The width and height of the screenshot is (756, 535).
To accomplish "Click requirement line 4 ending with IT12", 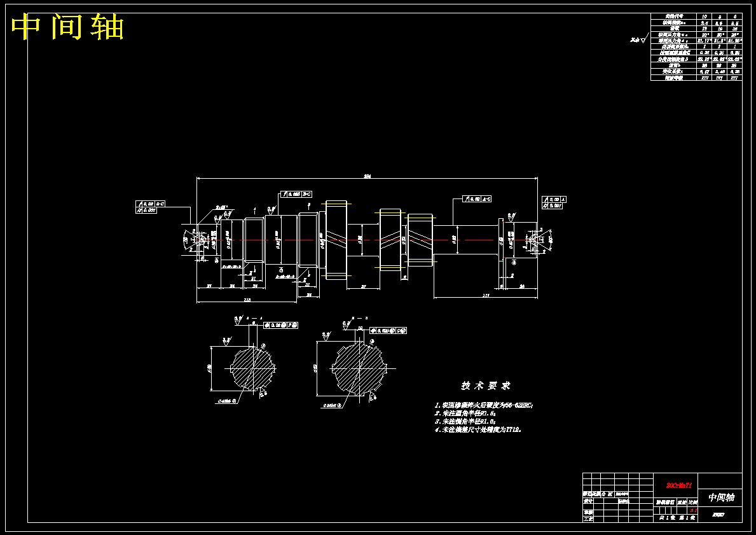I will point(478,429).
